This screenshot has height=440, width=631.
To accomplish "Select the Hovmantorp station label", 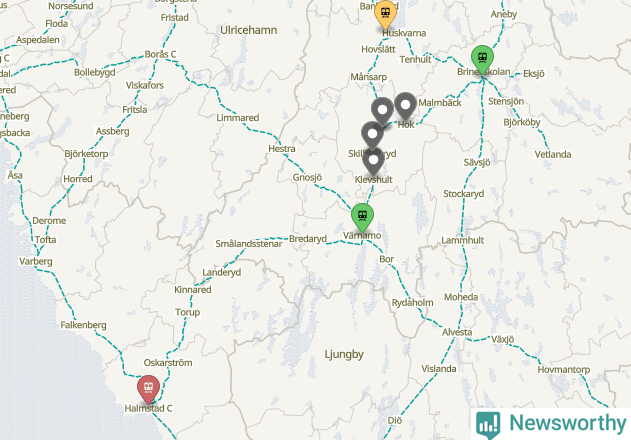I will [563, 370].
